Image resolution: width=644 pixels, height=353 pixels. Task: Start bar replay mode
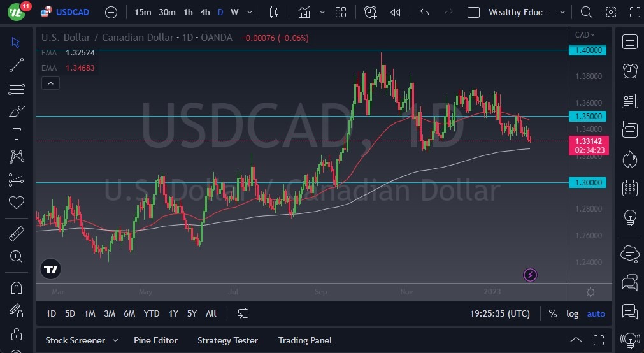395,12
